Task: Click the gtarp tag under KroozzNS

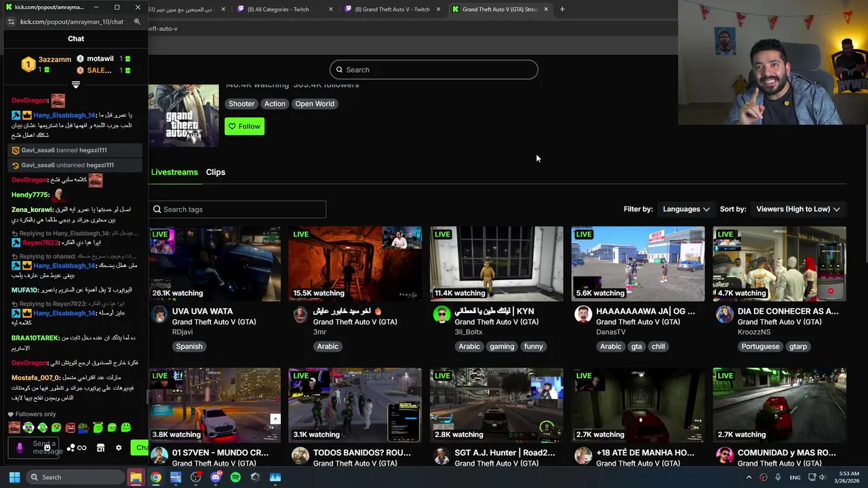Action: (798, 346)
